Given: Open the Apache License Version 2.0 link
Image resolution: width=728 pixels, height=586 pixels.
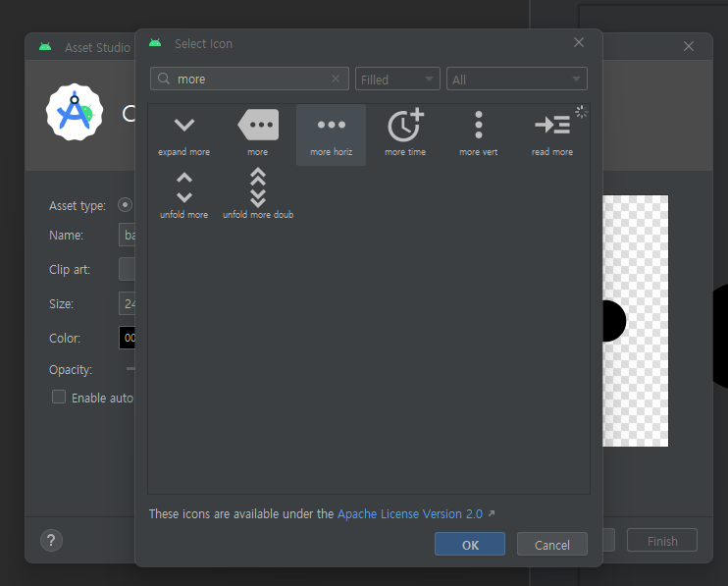Looking at the screenshot, I should point(409,514).
